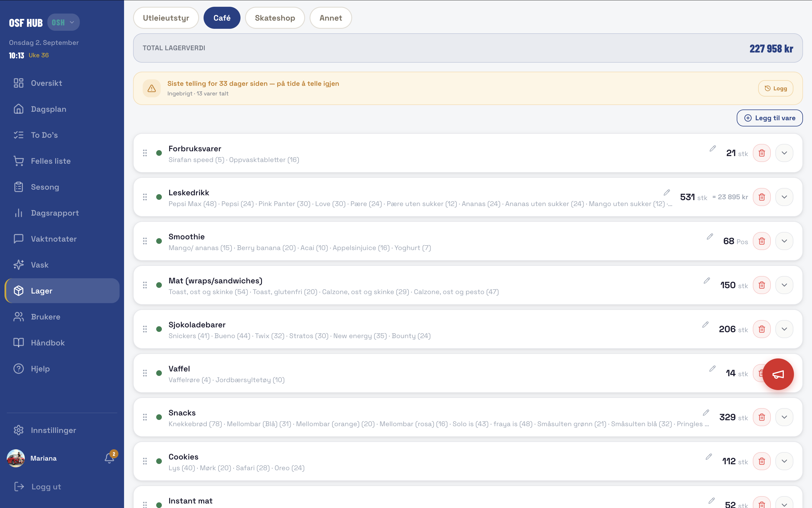
Task: Click the Vaffel row title
Action: (179, 369)
